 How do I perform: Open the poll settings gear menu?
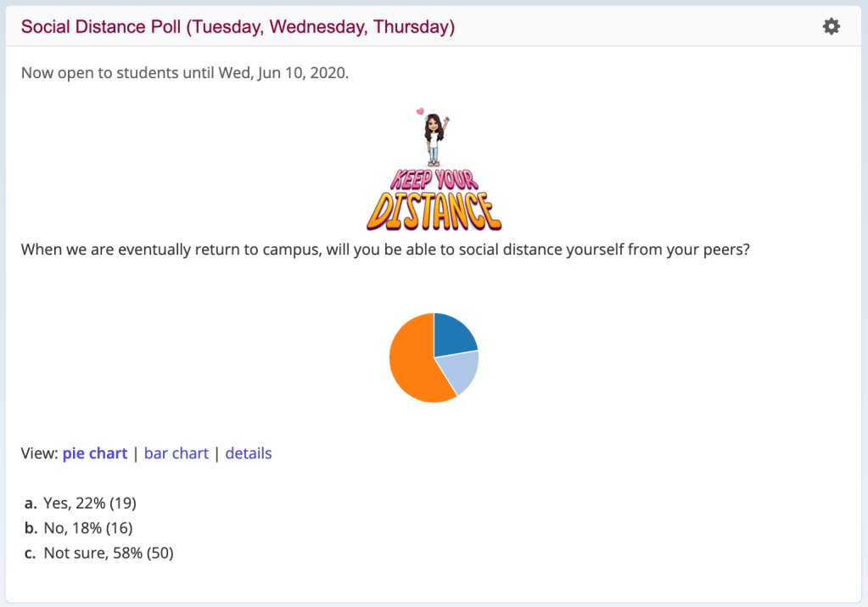pos(831,26)
